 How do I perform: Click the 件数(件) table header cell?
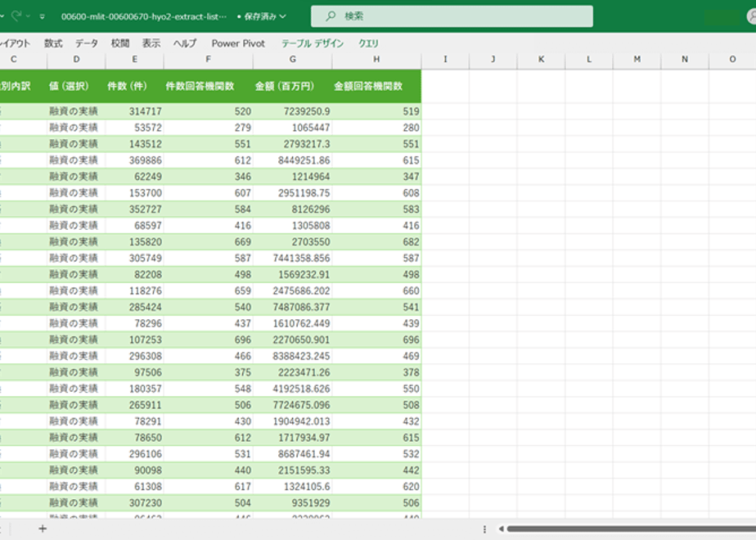coord(134,86)
